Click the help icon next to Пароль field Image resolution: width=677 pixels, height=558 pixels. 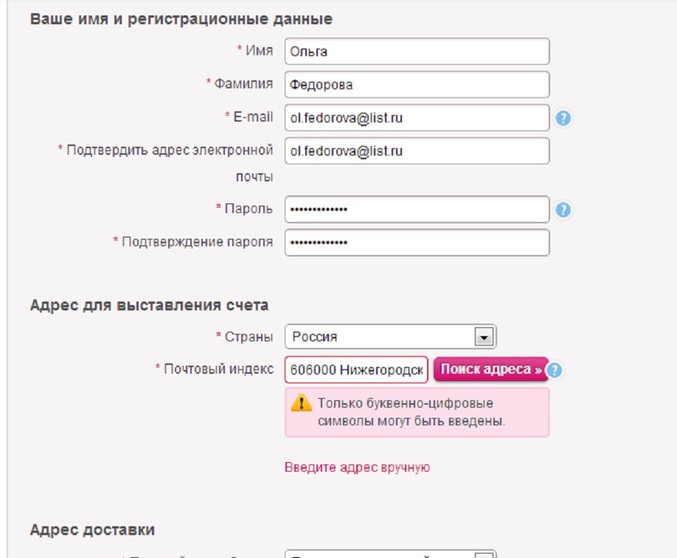[563, 210]
